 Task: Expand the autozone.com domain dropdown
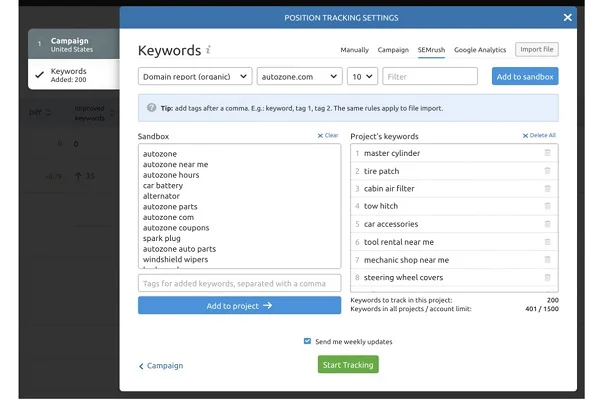point(298,76)
